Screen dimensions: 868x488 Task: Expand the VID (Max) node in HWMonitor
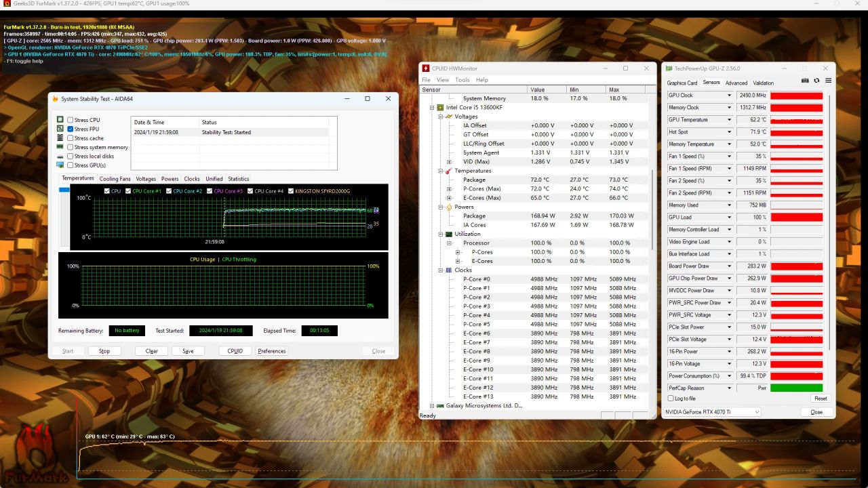(x=449, y=162)
